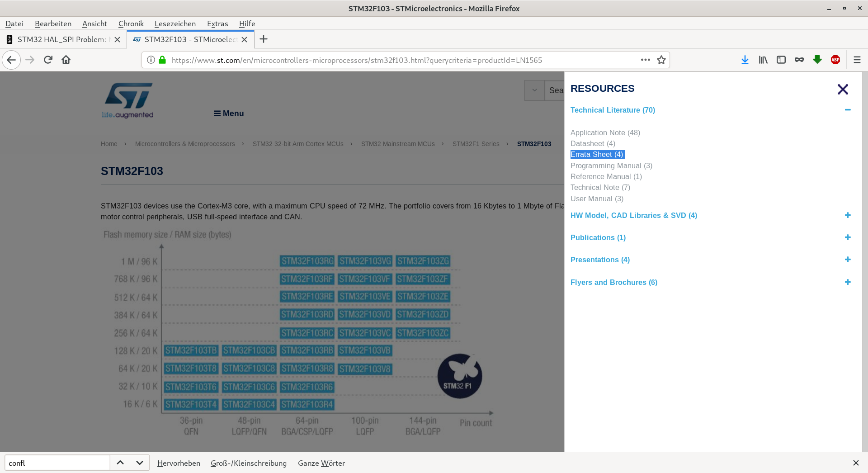This screenshot has width=868, height=473.
Task: Toggle the sidebar view icon
Action: pyautogui.click(x=781, y=60)
